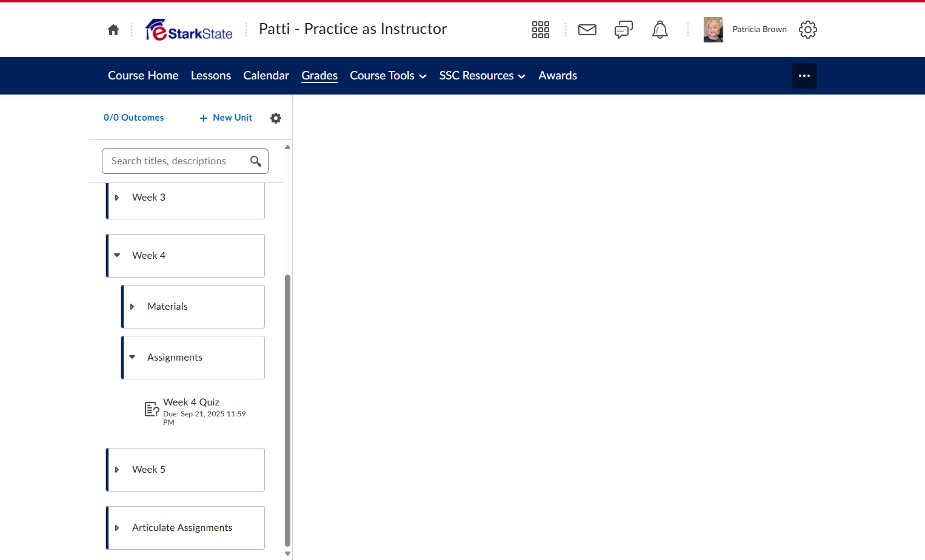The height and width of the screenshot is (560, 925).
Task: Collapse the Assignments folder
Action: pos(132,358)
